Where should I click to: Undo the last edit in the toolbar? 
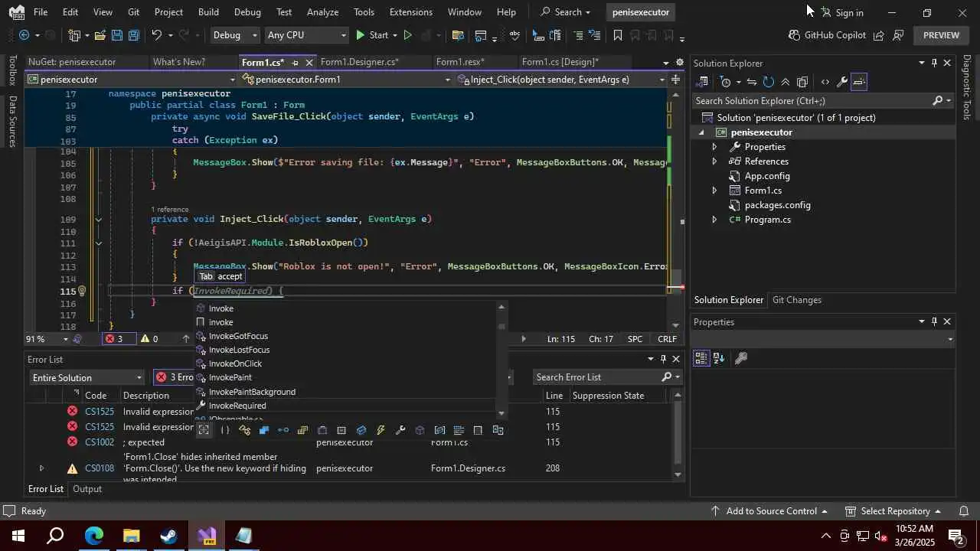156,35
